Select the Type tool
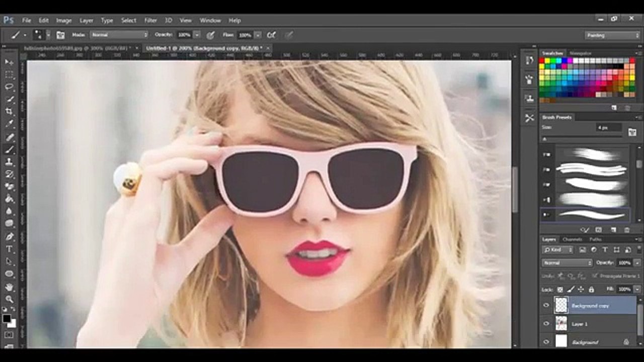This screenshot has width=644, height=362. click(x=9, y=249)
